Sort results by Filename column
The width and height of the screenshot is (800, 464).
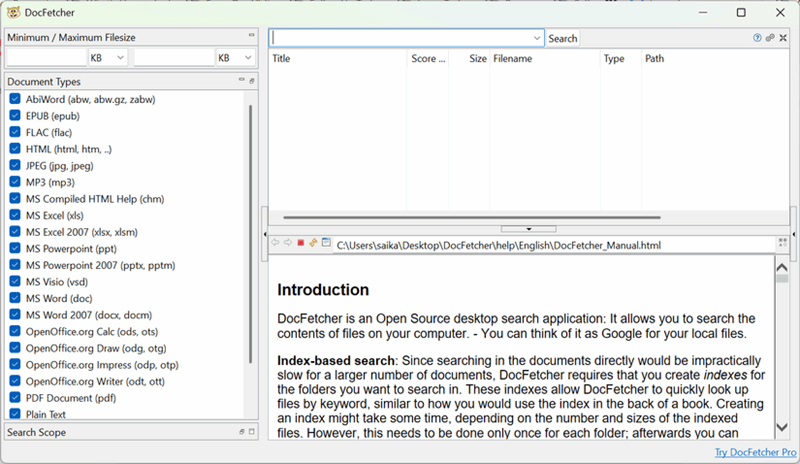coord(544,59)
